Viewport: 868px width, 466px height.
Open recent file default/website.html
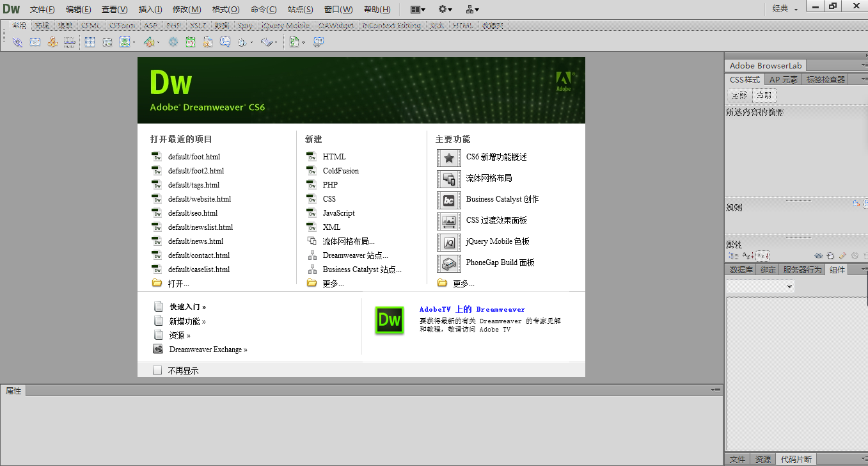(199, 199)
